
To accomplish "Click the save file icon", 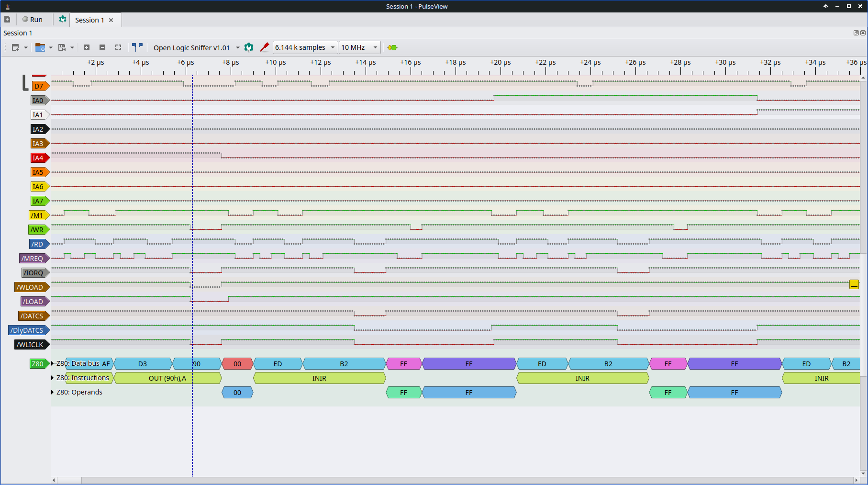I will point(62,47).
